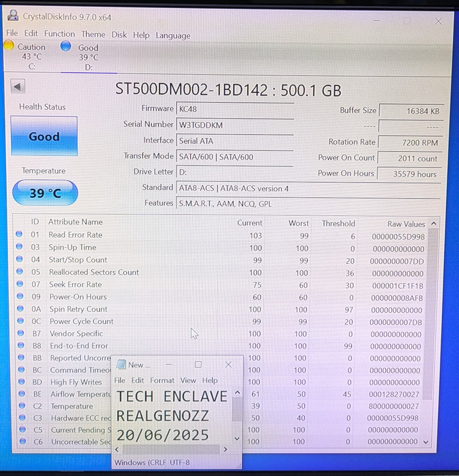
Task: Click the SMART list scroll up arrow
Action: tap(434, 223)
